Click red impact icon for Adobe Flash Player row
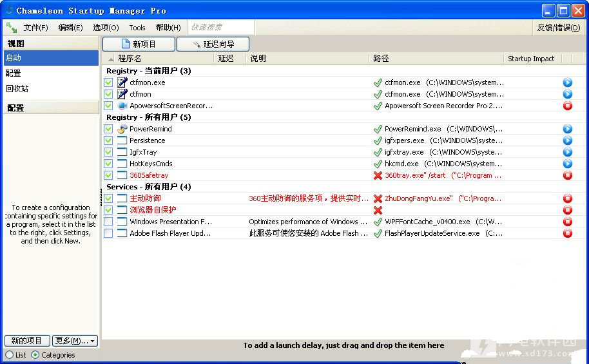Viewport: 589px width, 364px height. pyautogui.click(x=567, y=233)
